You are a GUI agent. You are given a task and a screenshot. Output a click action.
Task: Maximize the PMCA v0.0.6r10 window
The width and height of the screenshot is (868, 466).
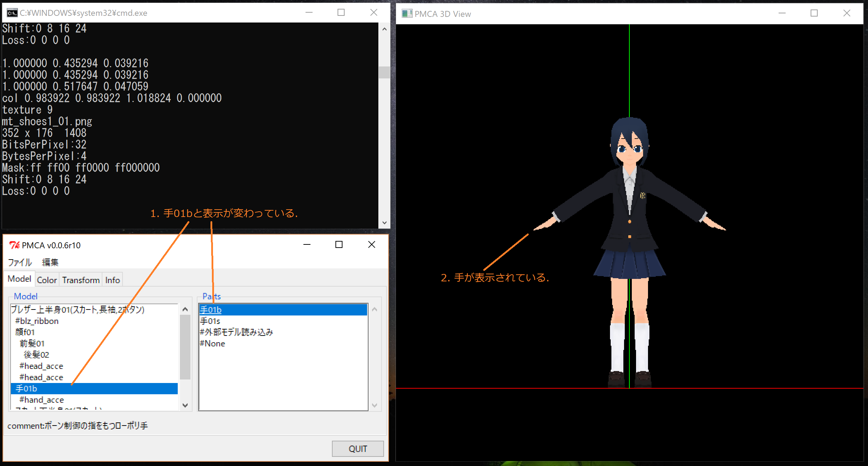click(x=339, y=244)
